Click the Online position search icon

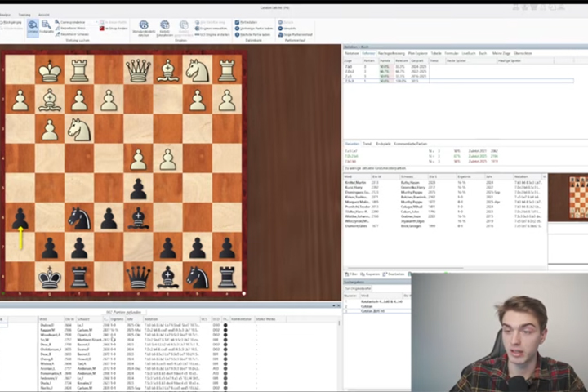(x=33, y=27)
